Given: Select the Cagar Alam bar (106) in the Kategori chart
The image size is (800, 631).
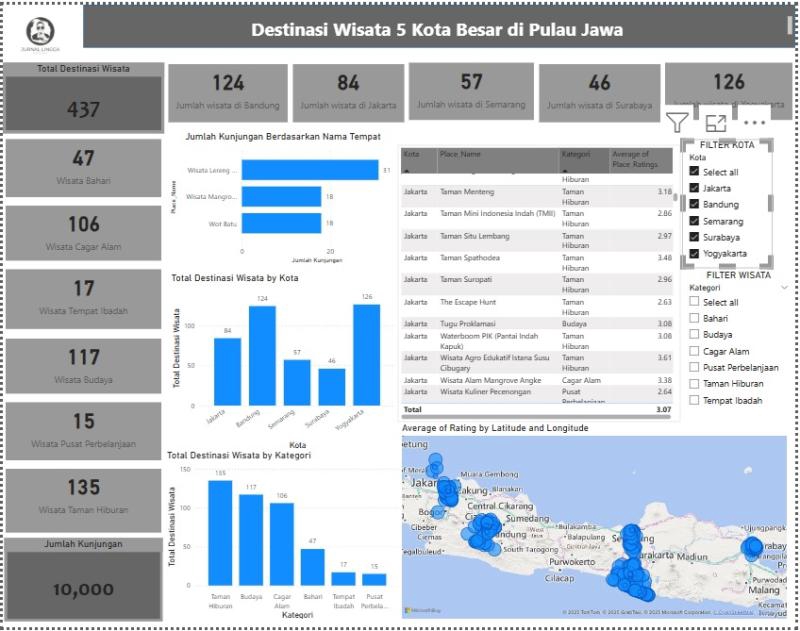Looking at the screenshot, I should click(x=282, y=544).
